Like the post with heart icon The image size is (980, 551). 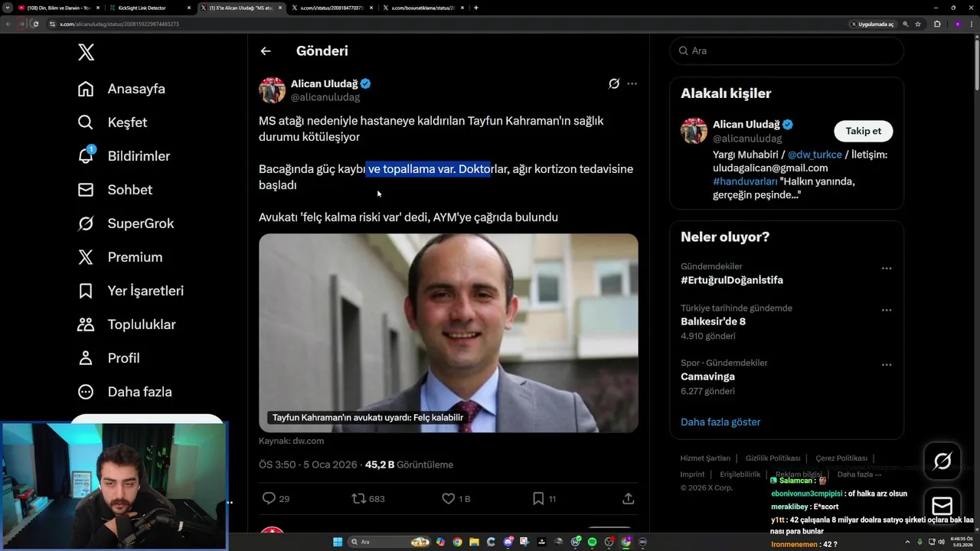tap(449, 498)
